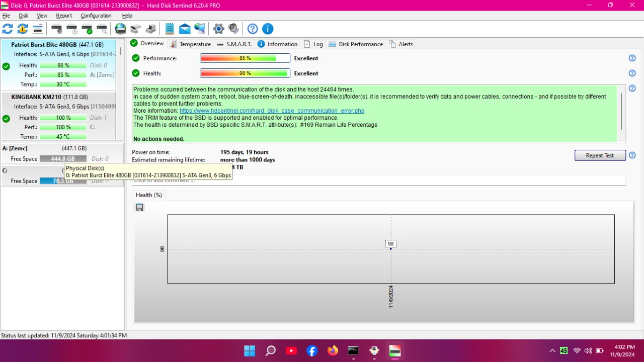
Task: Switch to the S.M.A.R.T. tab
Action: coord(234,44)
